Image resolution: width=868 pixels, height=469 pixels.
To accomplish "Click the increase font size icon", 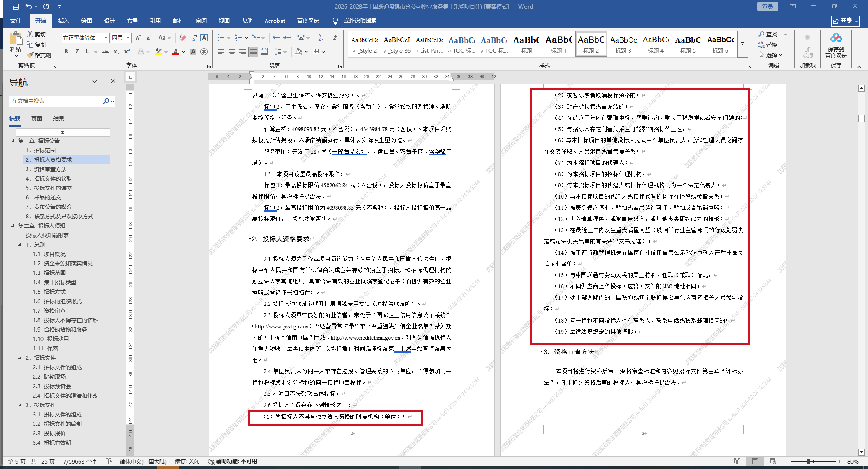I will point(138,38).
